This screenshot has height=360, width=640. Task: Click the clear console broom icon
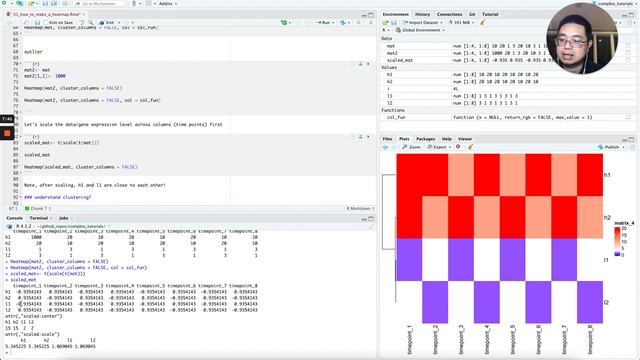(x=371, y=227)
